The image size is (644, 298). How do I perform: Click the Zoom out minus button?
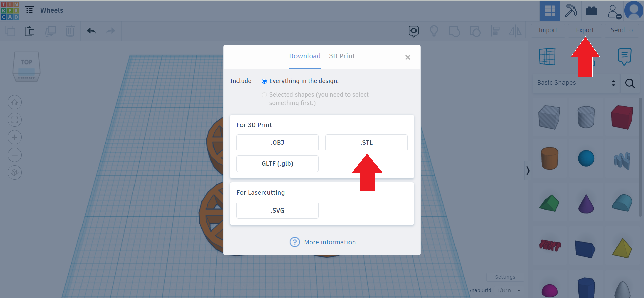tap(15, 155)
